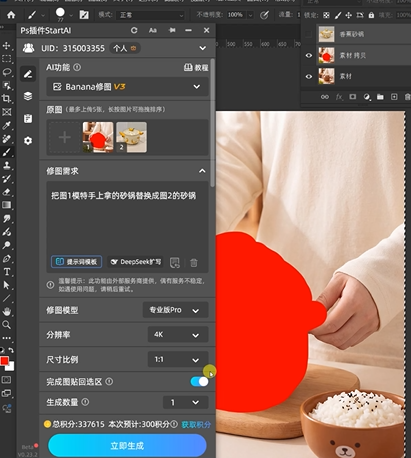Select the AI edit pencil tab in the StartAI sidebar
This screenshot has height=458, width=411.
click(28, 74)
